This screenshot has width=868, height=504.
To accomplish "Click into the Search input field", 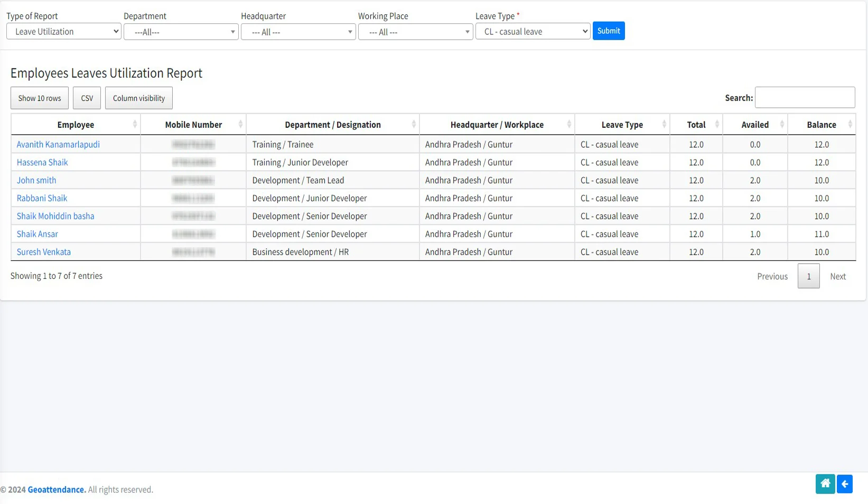I will coord(805,98).
